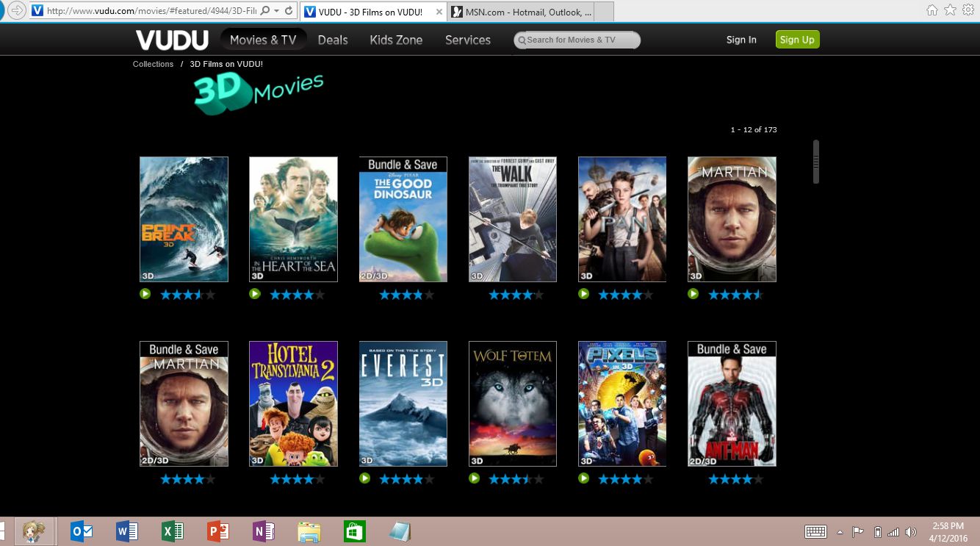980x546 pixels.
Task: Open the Kids Zone menu
Action: (x=396, y=40)
